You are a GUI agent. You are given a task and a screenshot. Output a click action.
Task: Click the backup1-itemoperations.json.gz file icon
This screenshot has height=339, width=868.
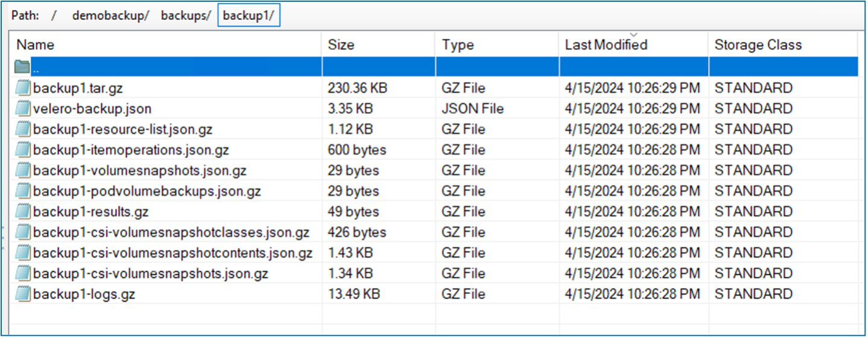(23, 150)
